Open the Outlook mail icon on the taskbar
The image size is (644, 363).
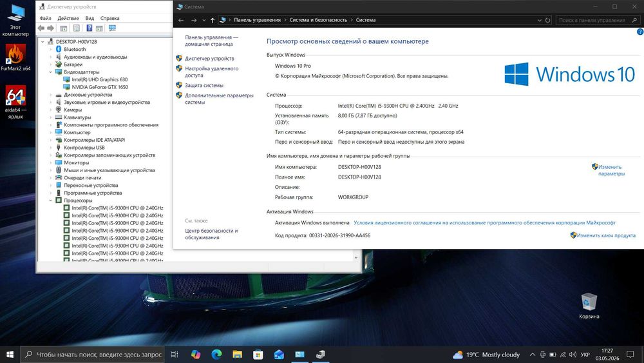[279, 355]
